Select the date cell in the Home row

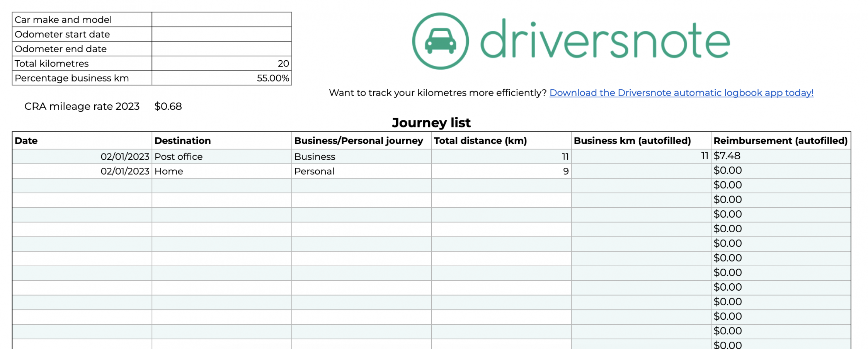82,171
